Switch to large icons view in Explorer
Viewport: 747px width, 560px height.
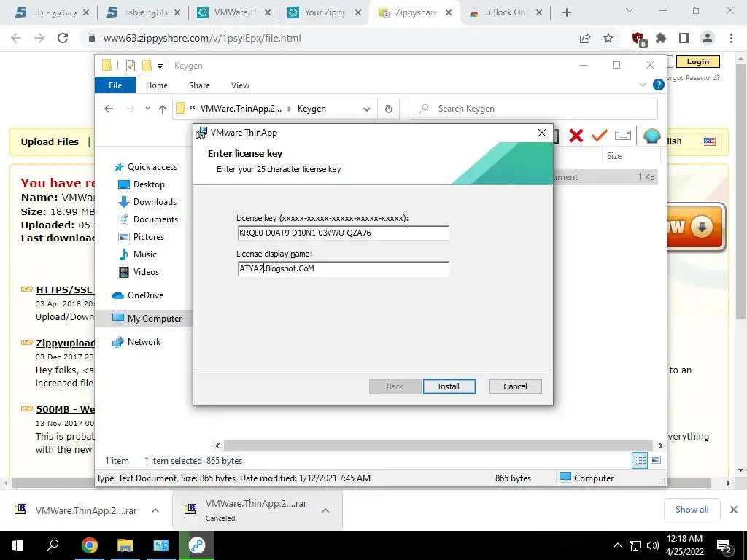point(656,460)
